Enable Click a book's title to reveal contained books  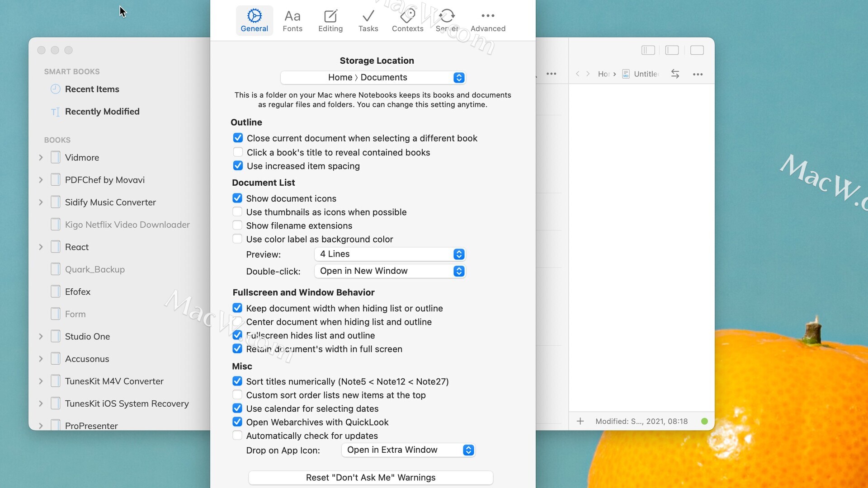(238, 152)
